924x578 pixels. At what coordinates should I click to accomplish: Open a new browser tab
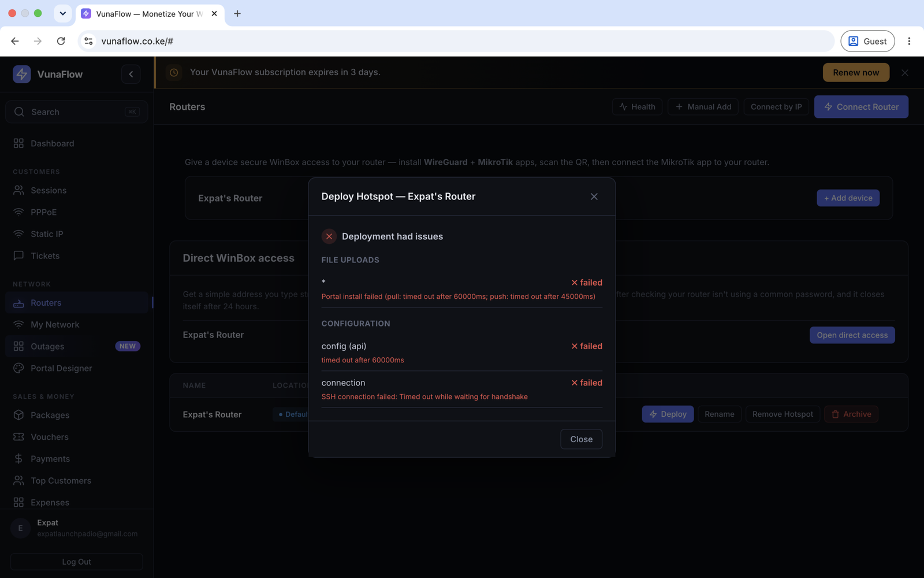(237, 13)
